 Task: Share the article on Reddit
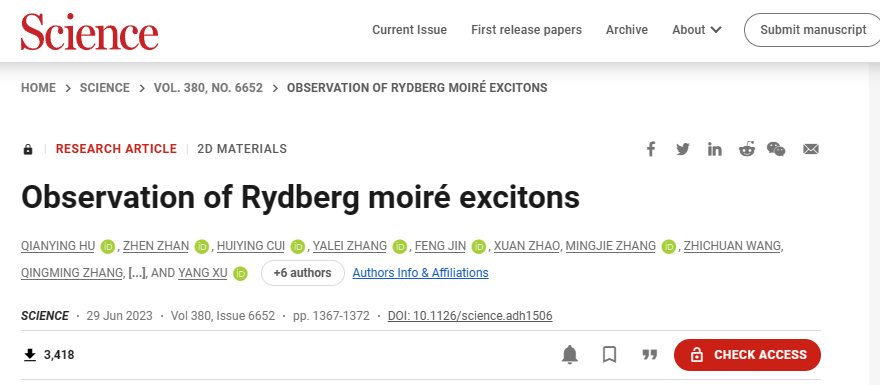(x=746, y=149)
